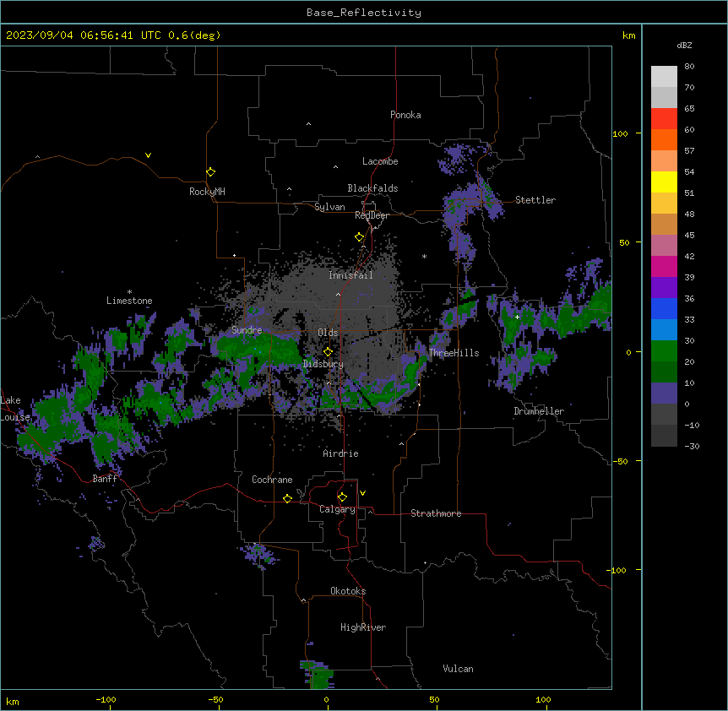The width and height of the screenshot is (728, 711).
Task: Click the yellow diamond marker above RockyMH
Action: [211, 171]
